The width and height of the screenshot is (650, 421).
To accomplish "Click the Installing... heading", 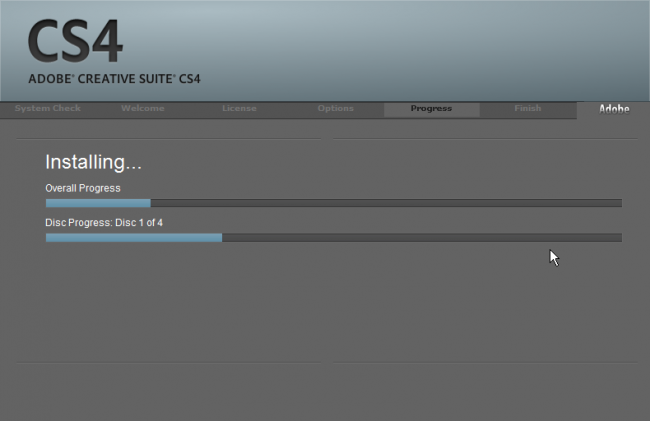I will click(93, 162).
